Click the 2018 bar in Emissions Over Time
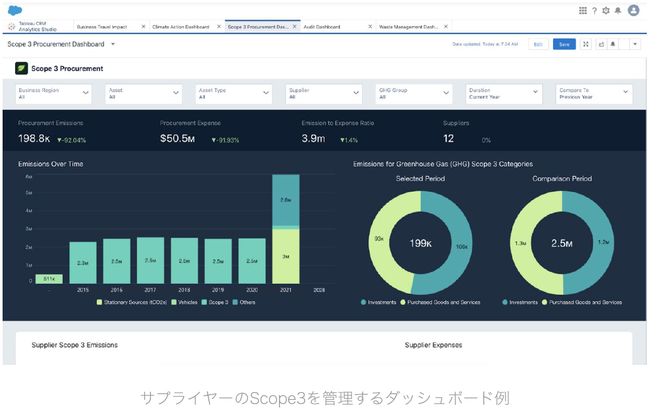The width and height of the screenshot is (650, 415). point(184,261)
